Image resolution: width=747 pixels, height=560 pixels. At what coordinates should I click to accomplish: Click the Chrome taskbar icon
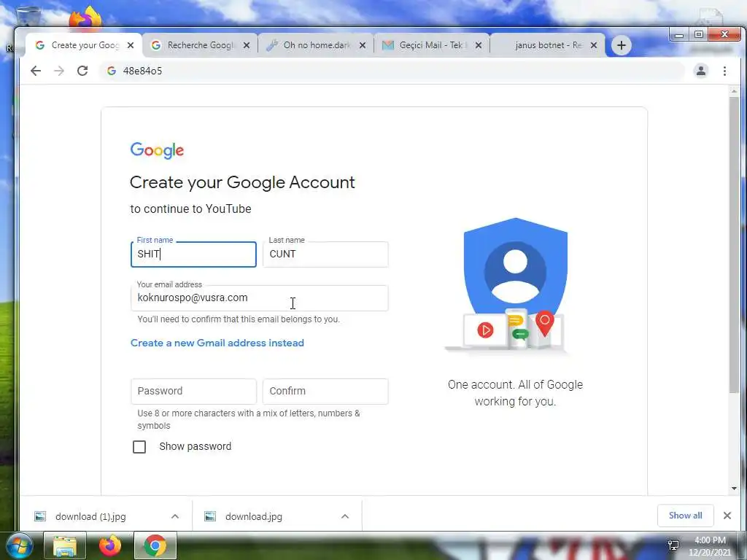tap(155, 545)
